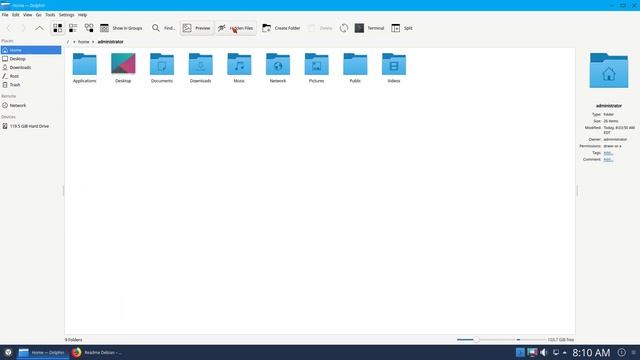
Task: Select 119.5 GiB Hard Drive device
Action: point(31,126)
